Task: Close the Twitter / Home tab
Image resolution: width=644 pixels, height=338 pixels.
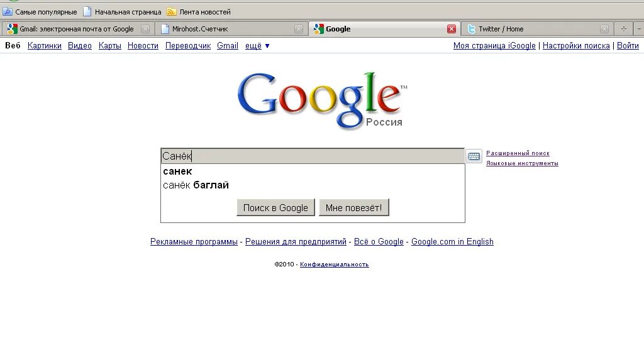Action: pyautogui.click(x=604, y=29)
